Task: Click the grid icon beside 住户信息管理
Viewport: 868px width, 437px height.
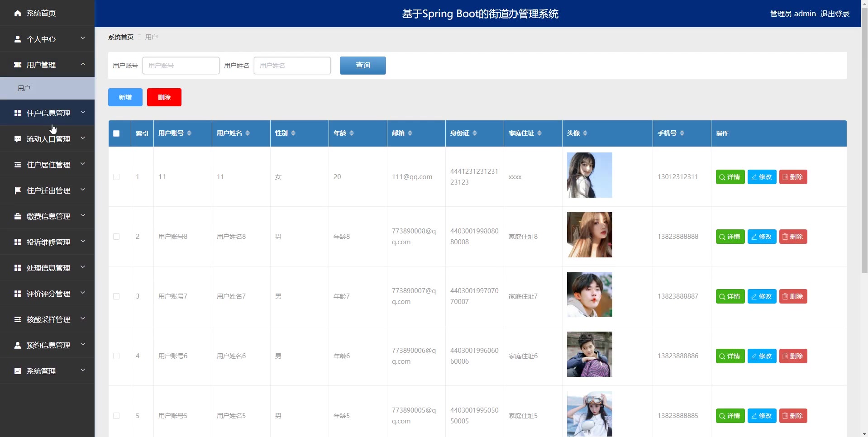Action: pyautogui.click(x=18, y=113)
